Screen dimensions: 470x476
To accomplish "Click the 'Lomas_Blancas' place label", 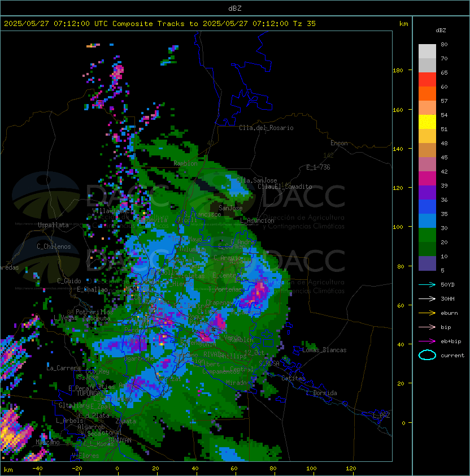I will 324,350.
